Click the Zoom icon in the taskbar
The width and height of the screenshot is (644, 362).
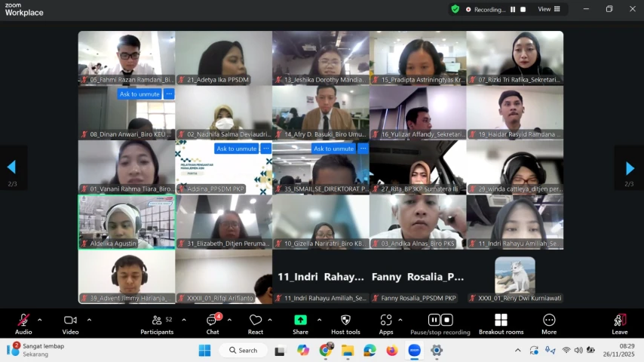coord(415,351)
